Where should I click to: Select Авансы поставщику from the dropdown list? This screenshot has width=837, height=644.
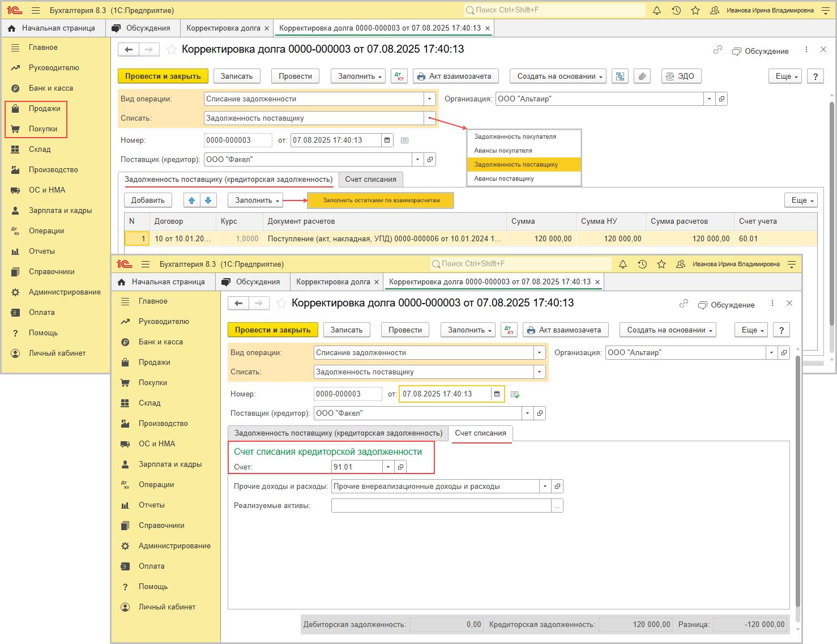[504, 178]
